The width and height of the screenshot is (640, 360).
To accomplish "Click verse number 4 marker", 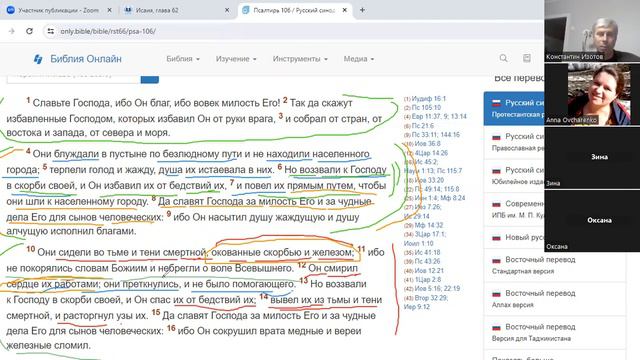I will click(x=28, y=151).
